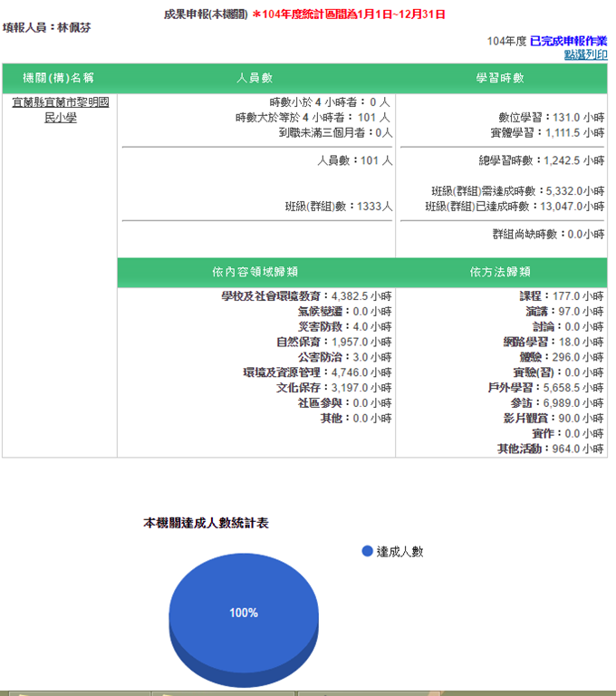Viewport: 616px width, 696px height.
Task: Click 文化保存 3,197.0 小時 row
Action: [334, 388]
